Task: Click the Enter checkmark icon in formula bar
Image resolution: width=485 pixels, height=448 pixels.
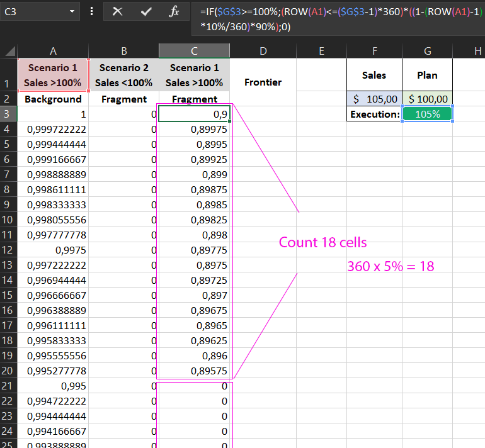Action: pyautogui.click(x=146, y=11)
